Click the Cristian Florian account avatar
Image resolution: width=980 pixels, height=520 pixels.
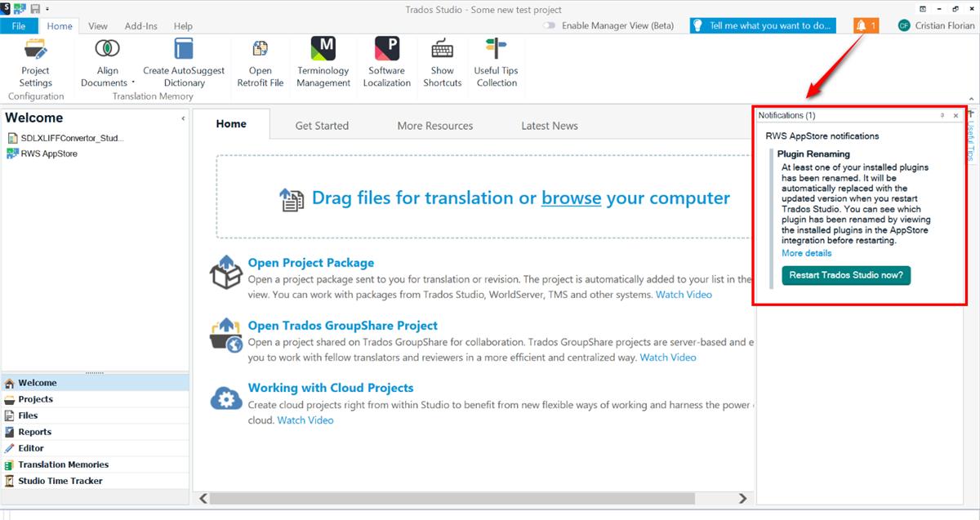click(903, 25)
